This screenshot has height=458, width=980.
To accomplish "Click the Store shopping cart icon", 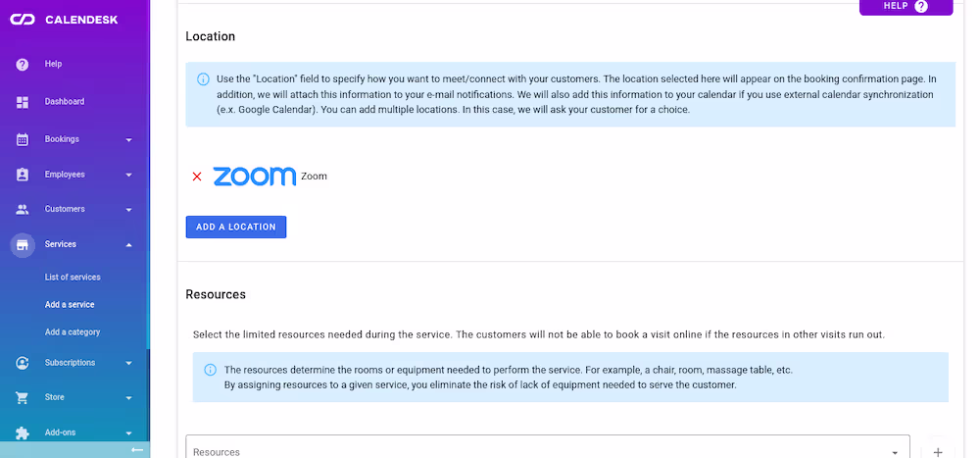I will click(x=23, y=397).
